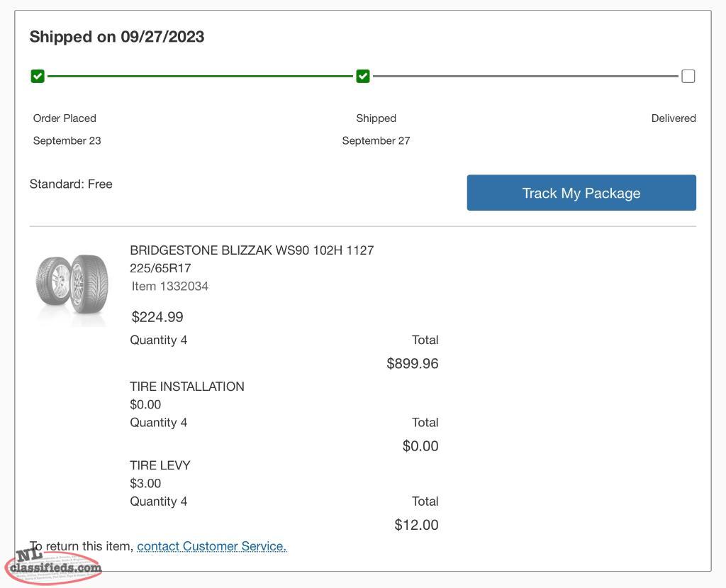
Task: Click the Order Placed status label
Action: pos(65,118)
